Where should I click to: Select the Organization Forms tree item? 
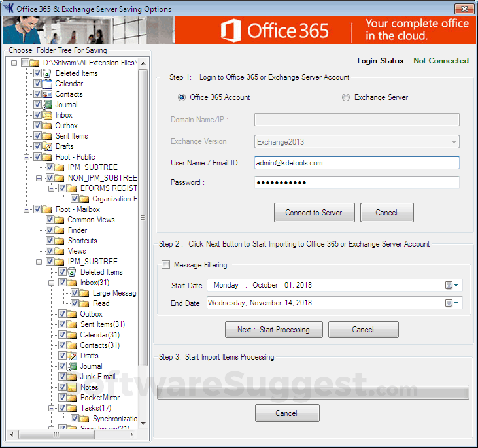tap(114, 199)
